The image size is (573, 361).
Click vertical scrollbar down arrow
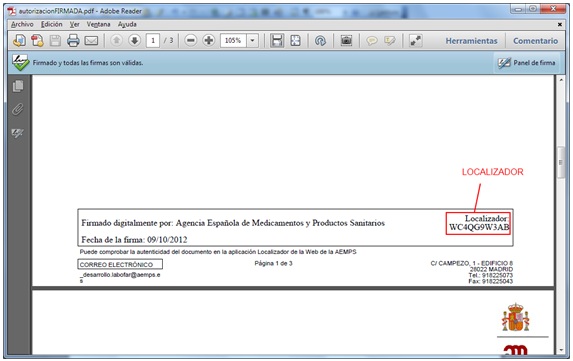[561, 350]
